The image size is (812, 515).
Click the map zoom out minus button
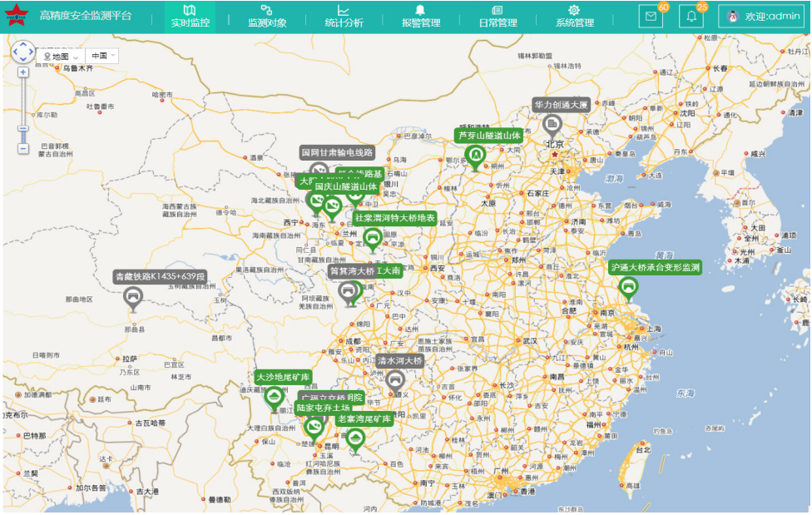click(x=23, y=148)
